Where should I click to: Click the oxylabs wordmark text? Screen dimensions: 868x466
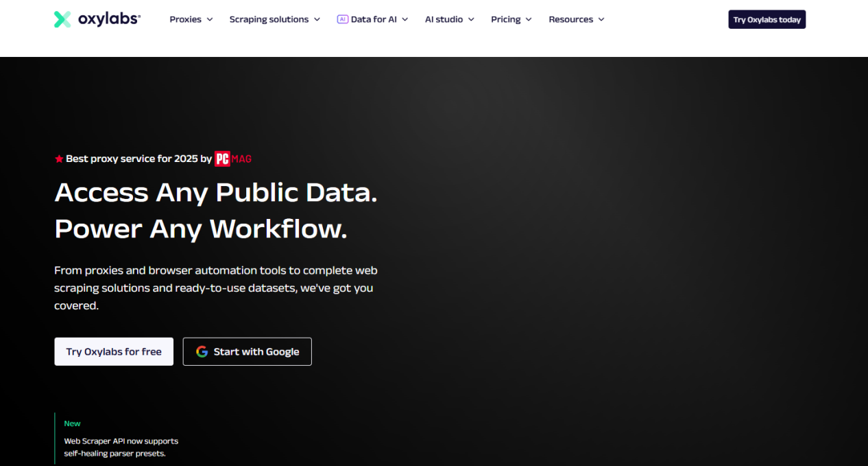coord(109,19)
